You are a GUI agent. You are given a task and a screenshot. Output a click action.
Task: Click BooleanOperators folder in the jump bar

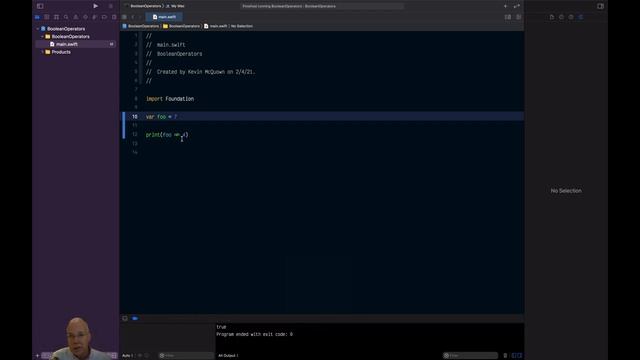(x=182, y=26)
